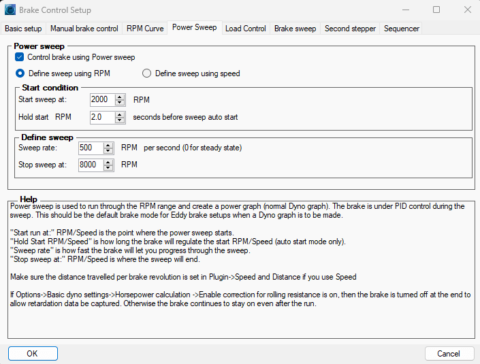Click the Hold start RPM seconds field
The height and width of the screenshot is (364, 480).
(x=103, y=117)
